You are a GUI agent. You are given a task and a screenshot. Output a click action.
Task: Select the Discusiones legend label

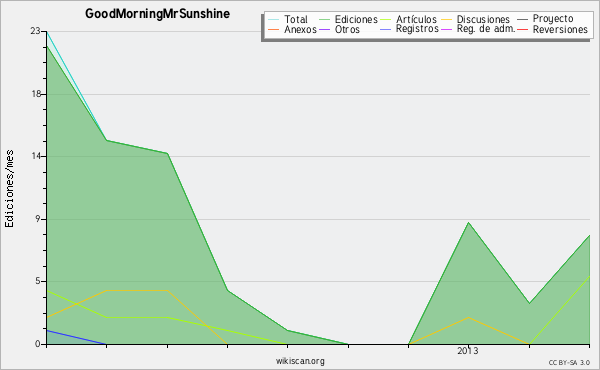coord(483,19)
